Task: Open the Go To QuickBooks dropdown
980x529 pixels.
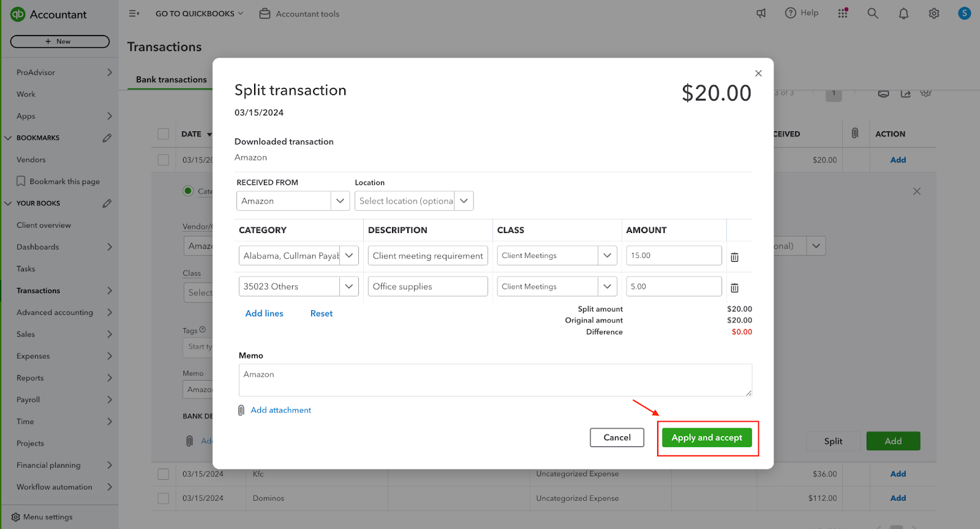Action: (200, 13)
